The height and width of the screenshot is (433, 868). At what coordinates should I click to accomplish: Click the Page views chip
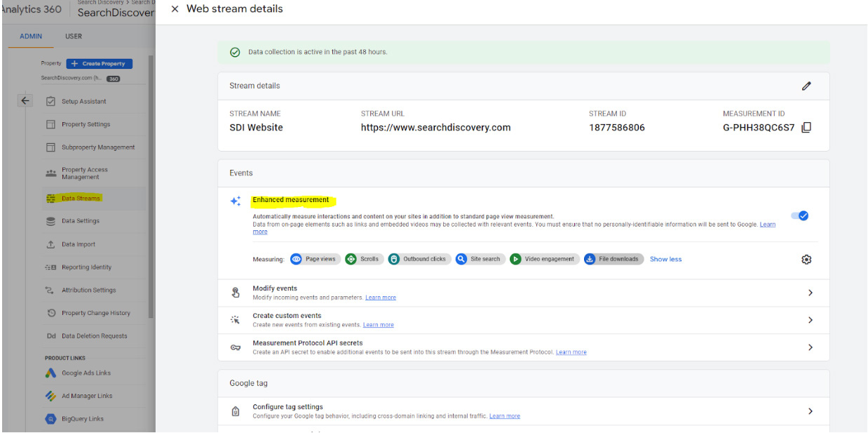(314, 259)
